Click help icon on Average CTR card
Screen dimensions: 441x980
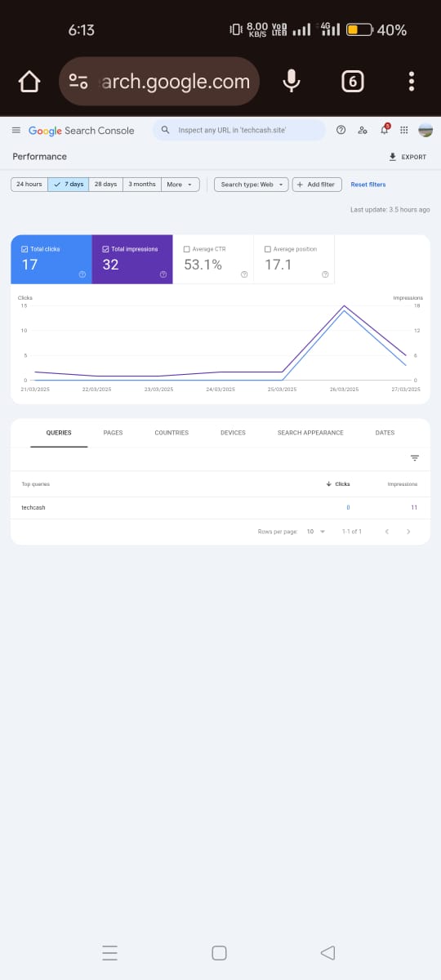coord(244,274)
